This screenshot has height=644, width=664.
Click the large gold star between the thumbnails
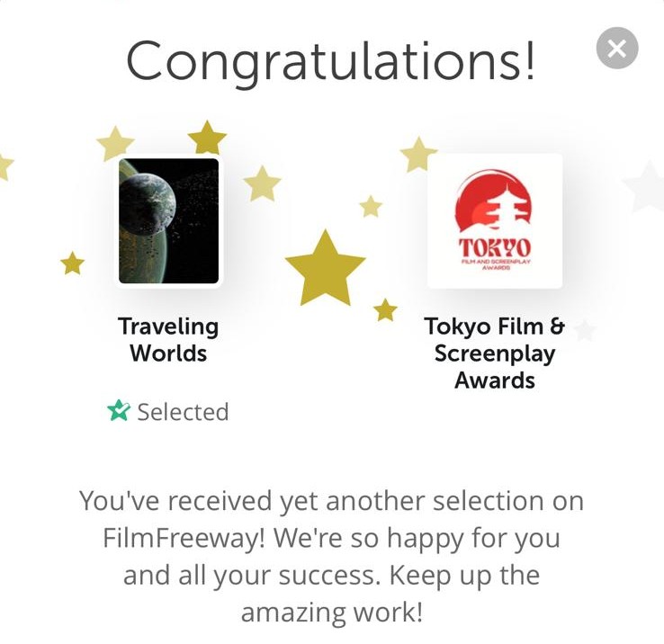tap(325, 266)
